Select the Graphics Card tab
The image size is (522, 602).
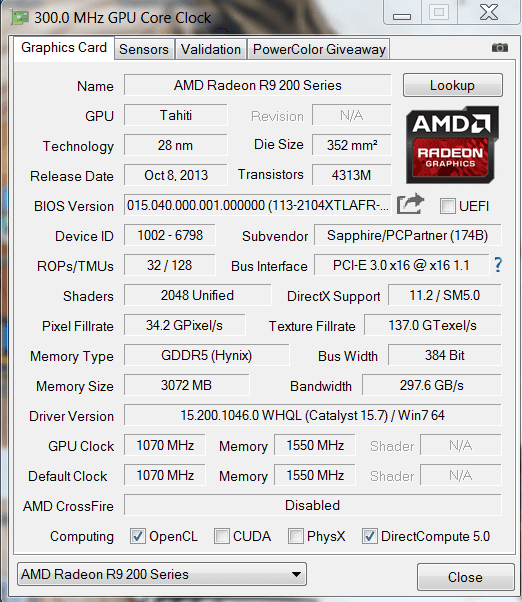(x=64, y=48)
